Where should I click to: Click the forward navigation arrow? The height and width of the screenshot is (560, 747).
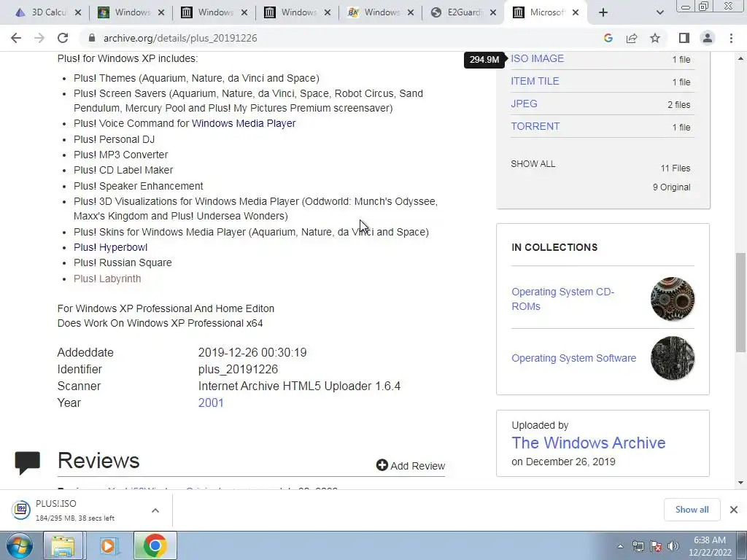coord(39,38)
